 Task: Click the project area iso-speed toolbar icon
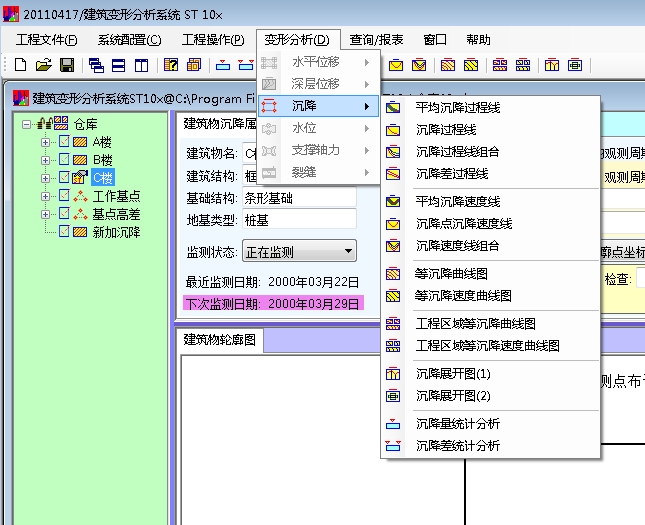pos(523,65)
